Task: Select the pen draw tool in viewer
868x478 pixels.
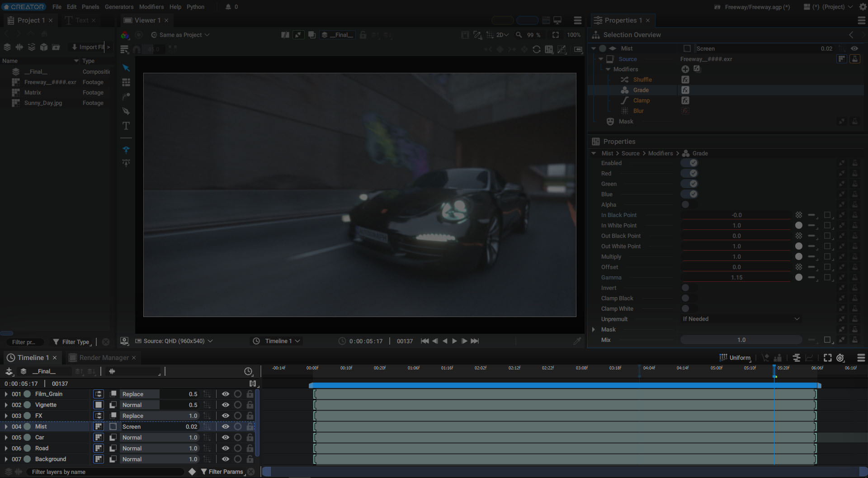Action: coord(126,111)
